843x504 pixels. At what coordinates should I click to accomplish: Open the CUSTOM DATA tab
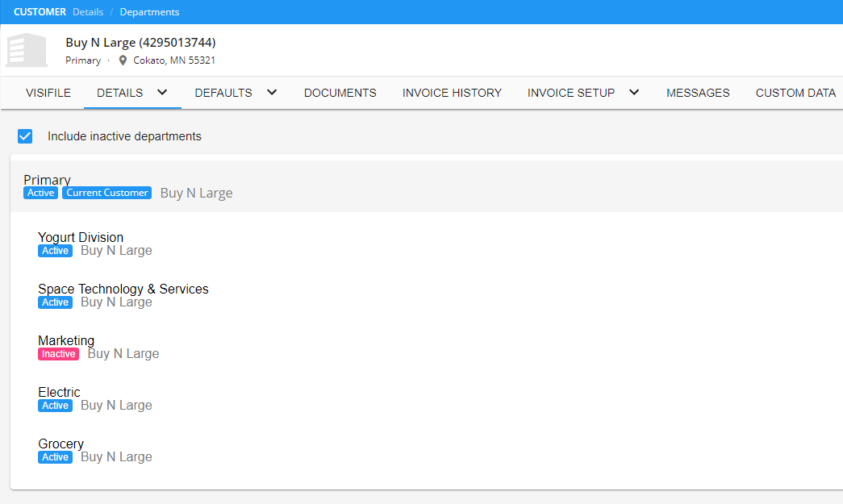795,93
